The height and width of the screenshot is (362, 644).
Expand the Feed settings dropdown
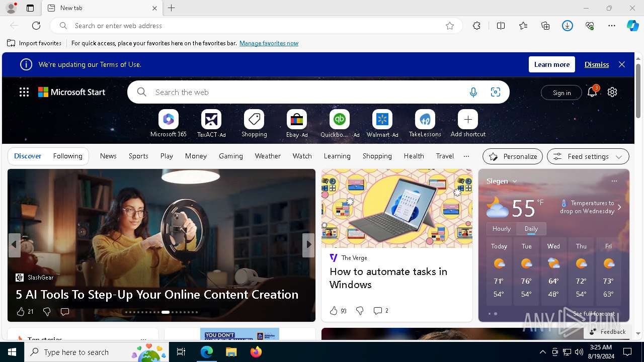(588, 156)
